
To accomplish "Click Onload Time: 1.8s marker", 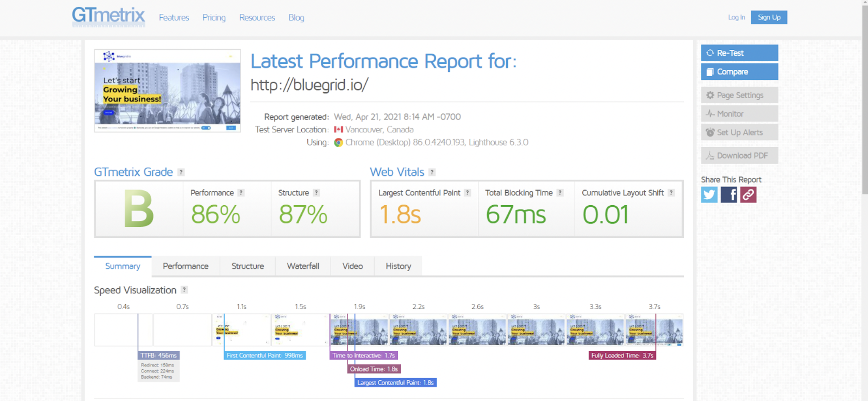I will coord(374,369).
